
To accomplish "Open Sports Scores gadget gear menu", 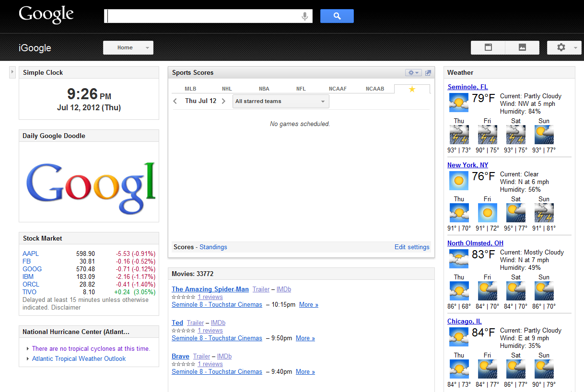I will [413, 73].
